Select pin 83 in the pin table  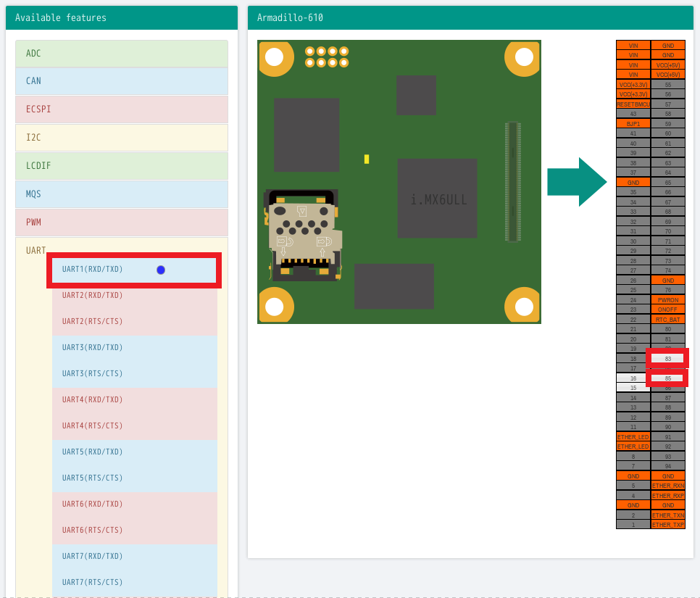pyautogui.click(x=667, y=359)
